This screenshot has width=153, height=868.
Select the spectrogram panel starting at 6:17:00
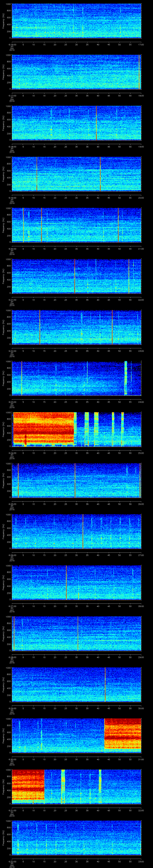pos(77,72)
